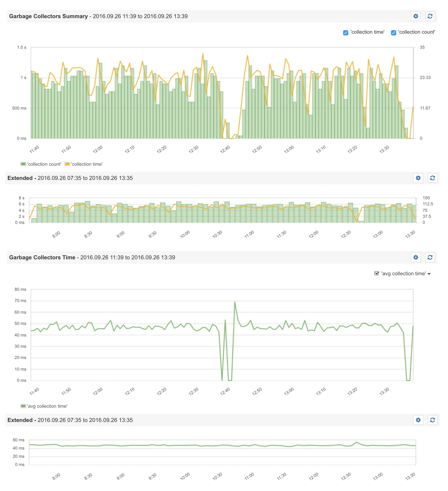Click the 12:30 label on summary chart axis
Image resolution: width=448 pixels, height=491 pixels.
(193, 149)
